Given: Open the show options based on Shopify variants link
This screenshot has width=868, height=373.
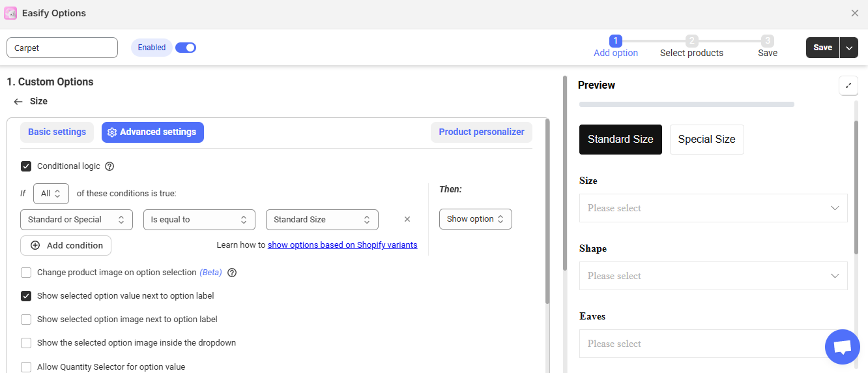Looking at the screenshot, I should (342, 245).
